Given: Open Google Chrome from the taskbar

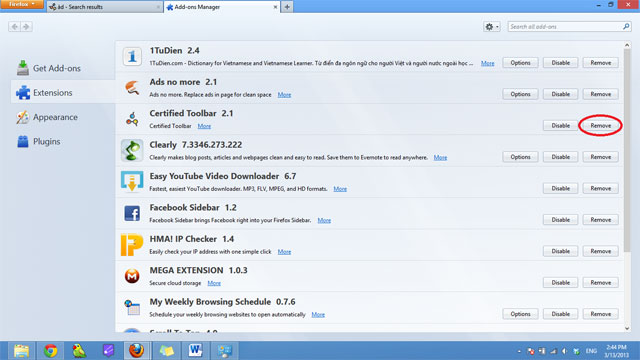Looking at the screenshot, I should click(x=51, y=351).
